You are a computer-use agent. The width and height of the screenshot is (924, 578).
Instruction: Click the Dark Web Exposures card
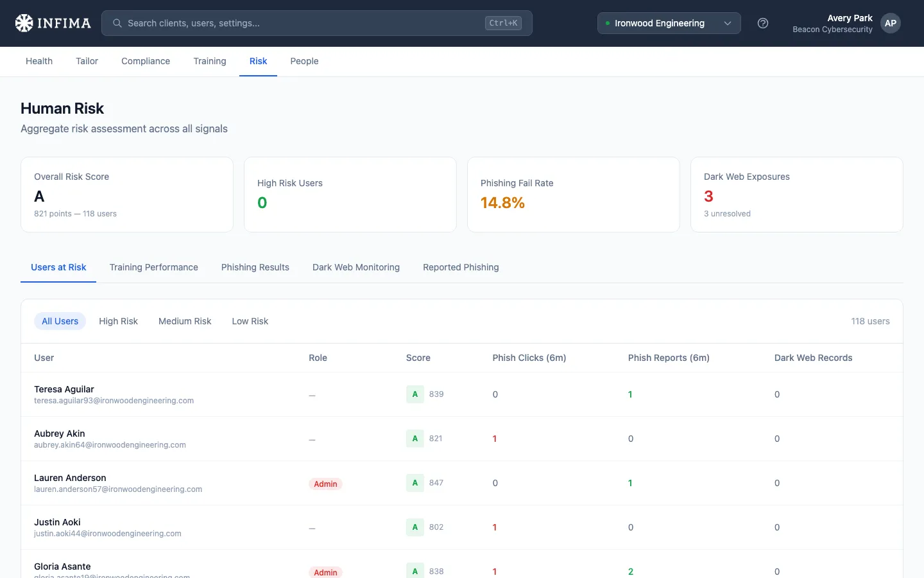(x=797, y=195)
